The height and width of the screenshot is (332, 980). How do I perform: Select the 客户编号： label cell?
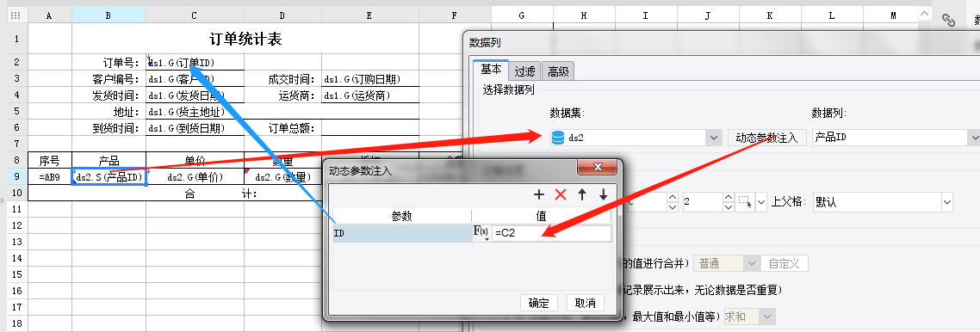(x=109, y=78)
